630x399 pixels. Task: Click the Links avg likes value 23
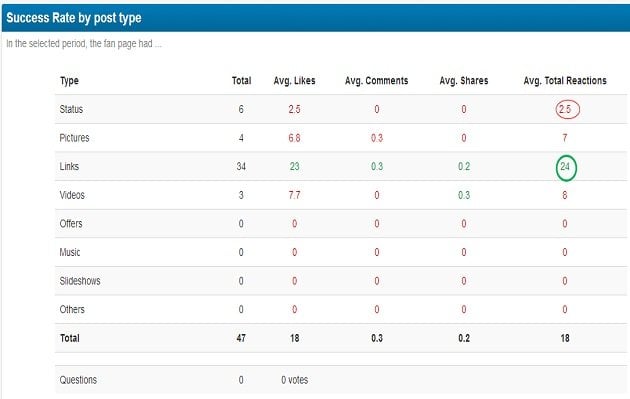point(295,166)
